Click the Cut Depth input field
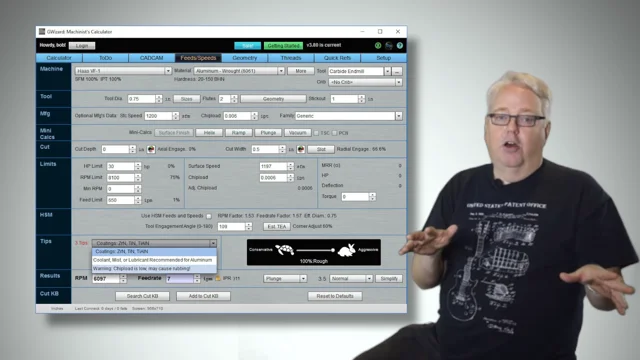The width and height of the screenshot is (640, 360). [115, 149]
